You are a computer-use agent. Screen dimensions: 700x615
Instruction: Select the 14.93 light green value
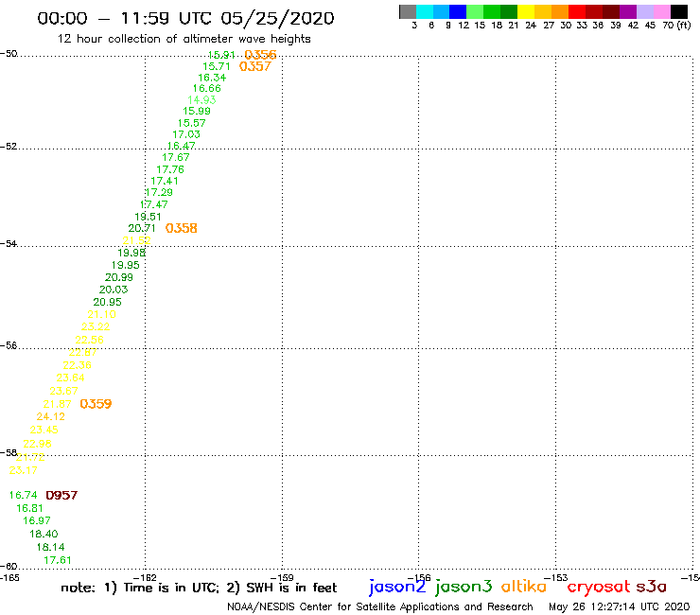click(201, 100)
